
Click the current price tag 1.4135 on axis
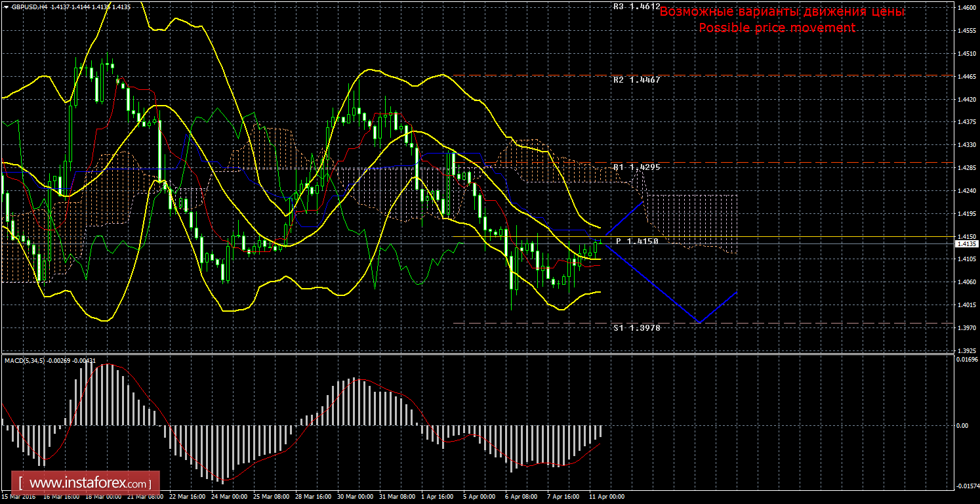click(967, 243)
